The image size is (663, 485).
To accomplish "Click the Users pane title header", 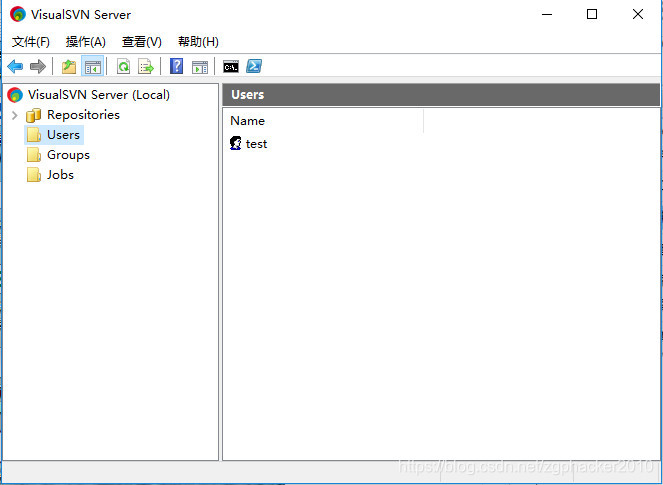I will [x=441, y=94].
